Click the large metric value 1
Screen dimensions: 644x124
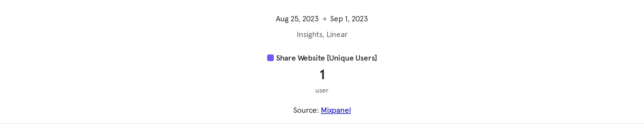[322, 75]
